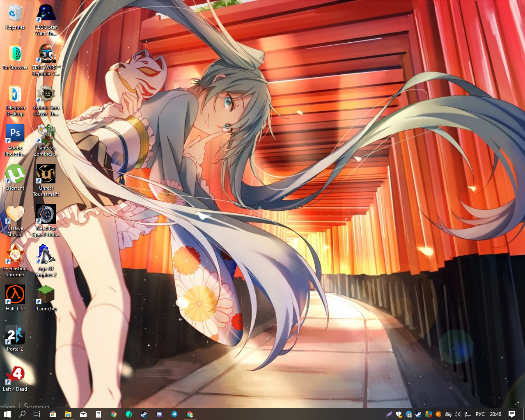
Task: Select the STAR WARS Republic Commando shortcut
Action: (46, 60)
